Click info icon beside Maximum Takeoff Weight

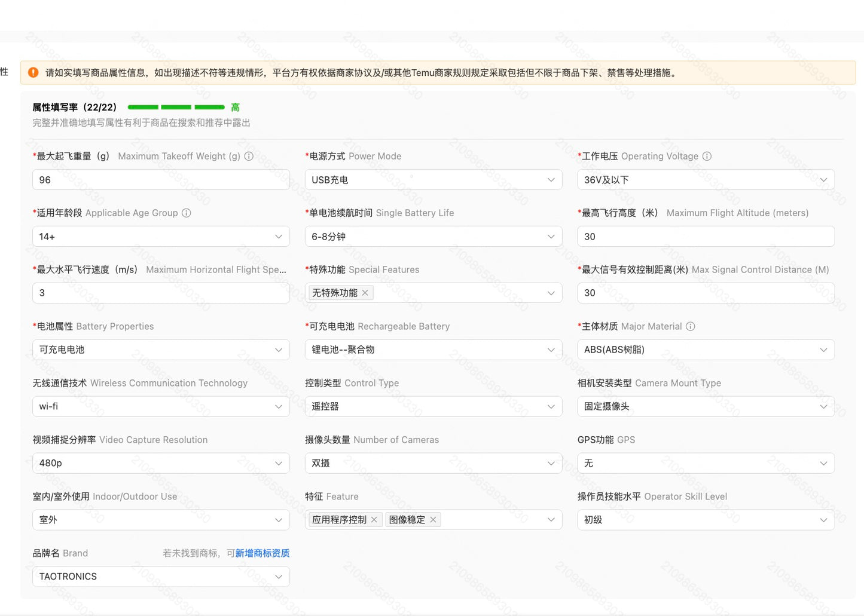[249, 156]
